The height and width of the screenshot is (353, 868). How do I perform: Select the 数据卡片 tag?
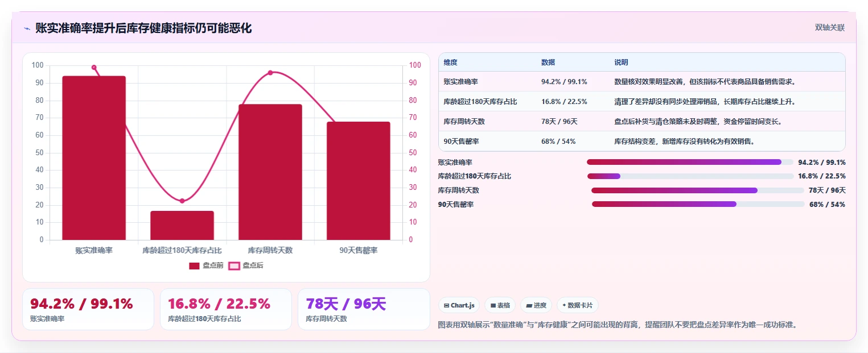click(x=577, y=305)
